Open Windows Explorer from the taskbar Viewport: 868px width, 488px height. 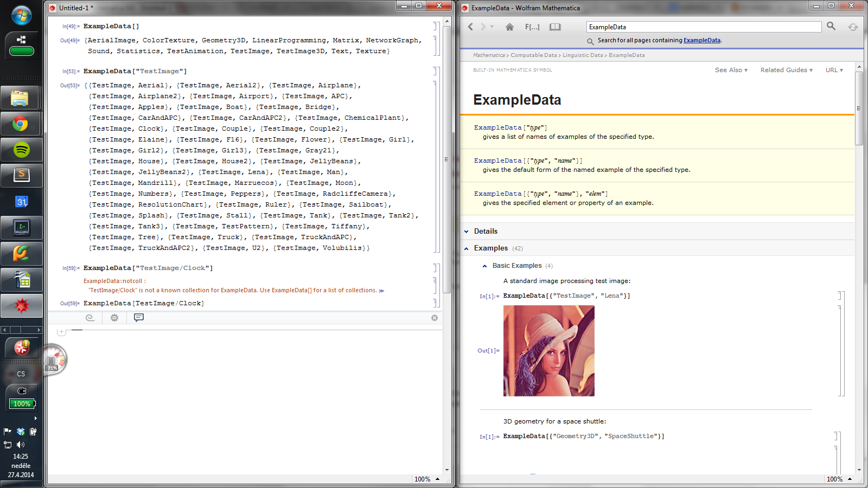[x=21, y=98]
